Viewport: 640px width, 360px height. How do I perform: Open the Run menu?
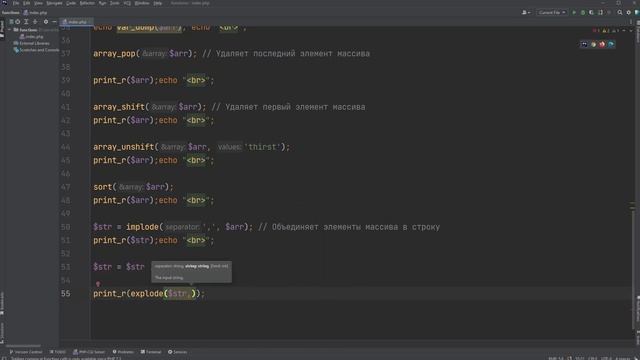pyautogui.click(x=102, y=3)
